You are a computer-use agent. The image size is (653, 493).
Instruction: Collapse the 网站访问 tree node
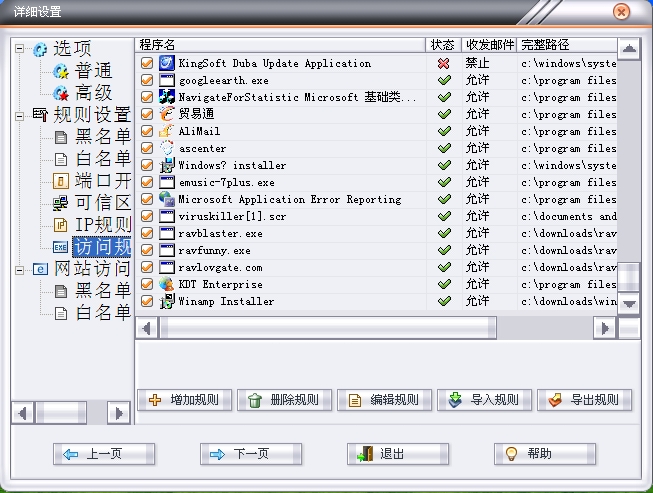tap(19, 270)
